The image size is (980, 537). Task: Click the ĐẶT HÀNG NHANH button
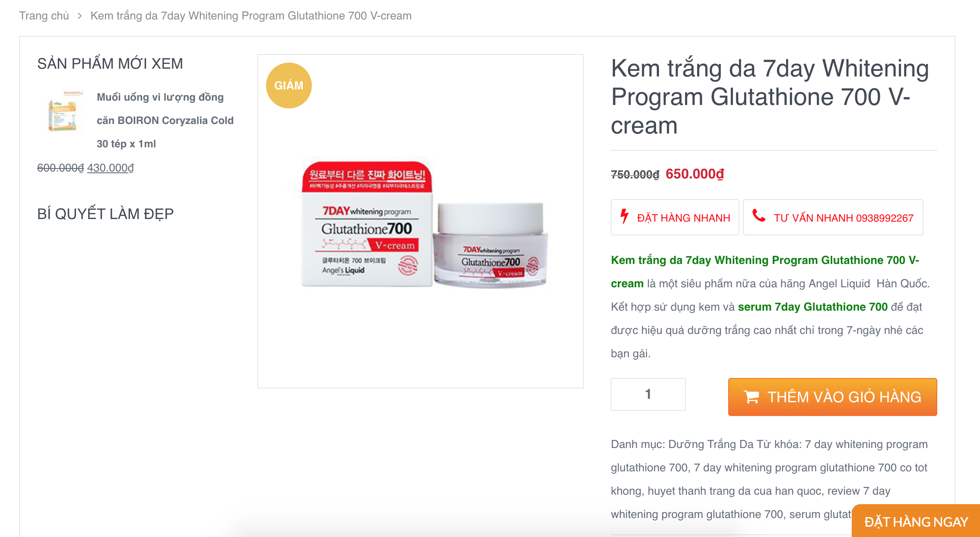pos(675,217)
